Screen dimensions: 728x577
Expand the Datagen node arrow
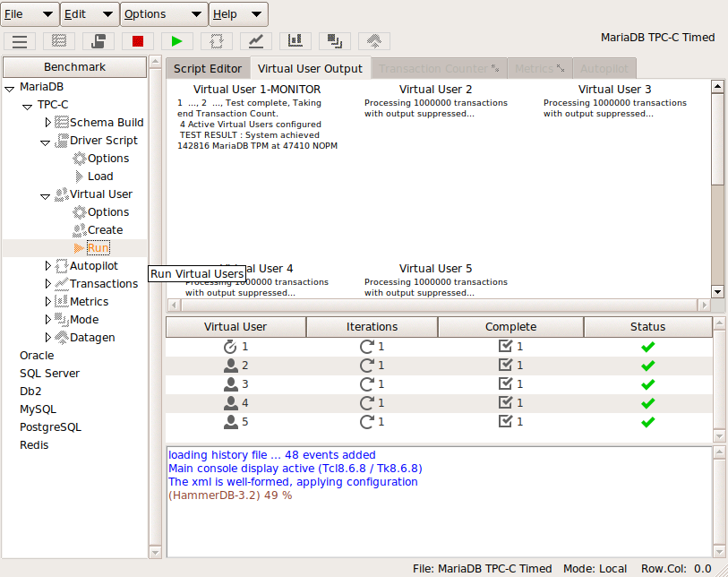(47, 337)
